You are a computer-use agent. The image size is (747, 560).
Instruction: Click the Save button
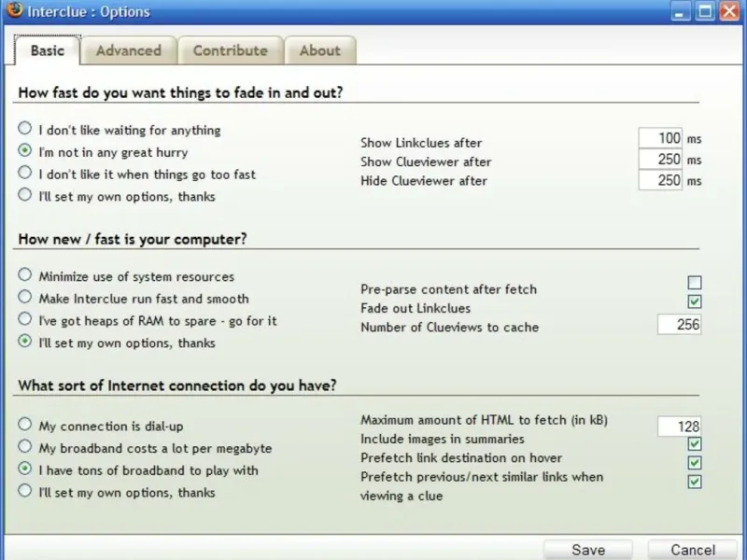(x=588, y=550)
